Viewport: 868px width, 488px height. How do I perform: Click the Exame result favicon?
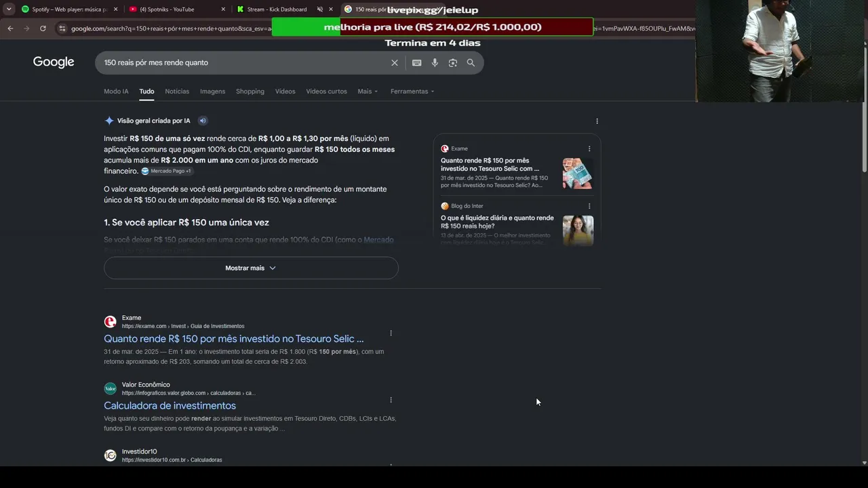coord(110,322)
